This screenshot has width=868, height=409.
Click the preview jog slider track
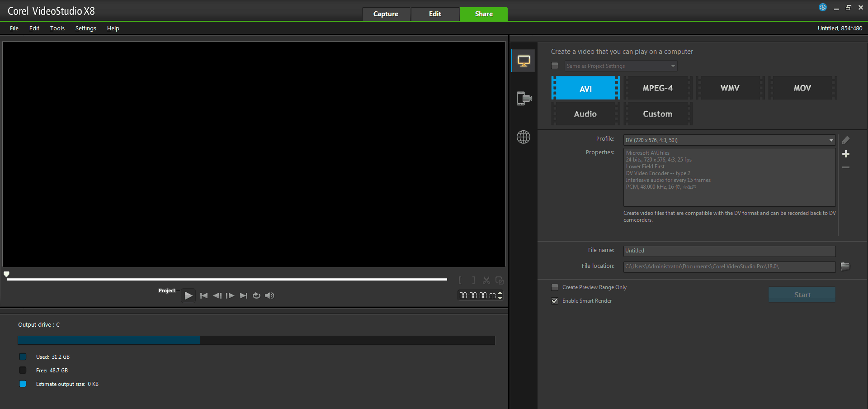[x=227, y=280]
